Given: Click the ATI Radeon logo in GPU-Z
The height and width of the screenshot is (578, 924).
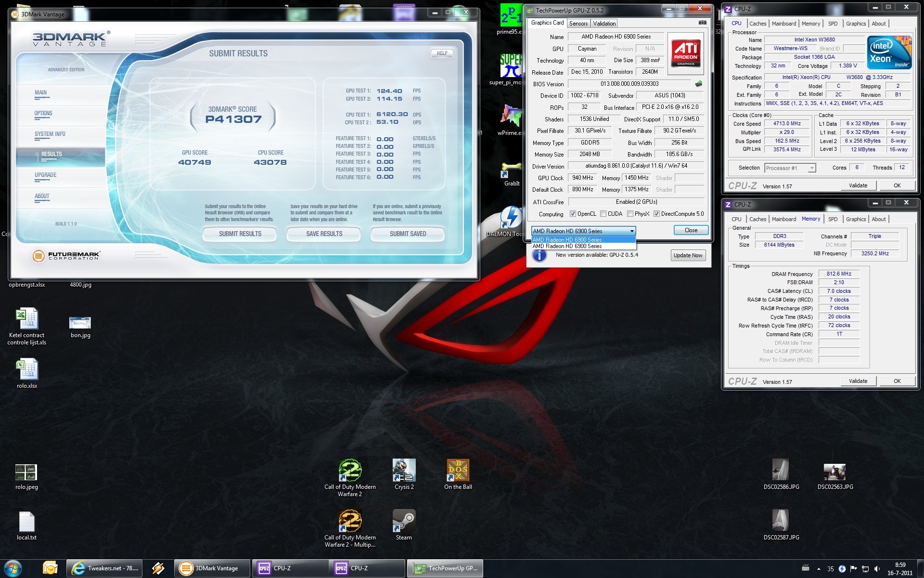Looking at the screenshot, I should pyautogui.click(x=686, y=53).
